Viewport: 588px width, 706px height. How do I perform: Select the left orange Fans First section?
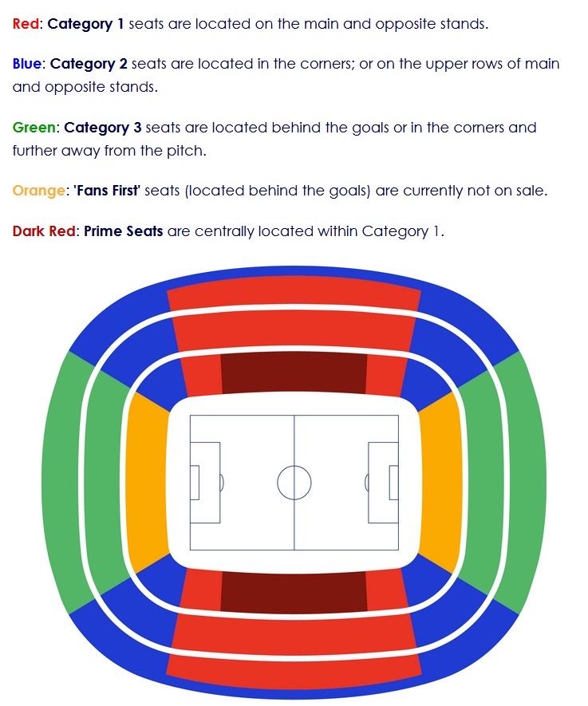pos(148,483)
